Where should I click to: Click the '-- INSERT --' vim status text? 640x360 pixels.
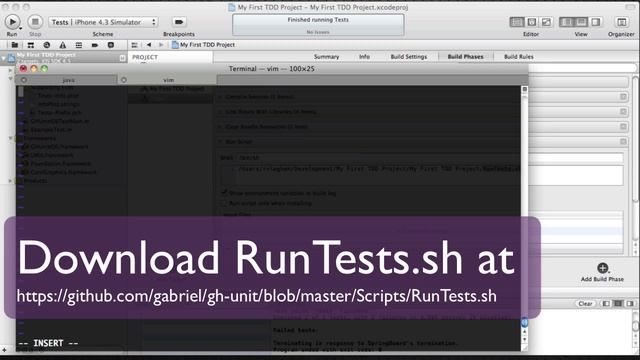point(48,343)
